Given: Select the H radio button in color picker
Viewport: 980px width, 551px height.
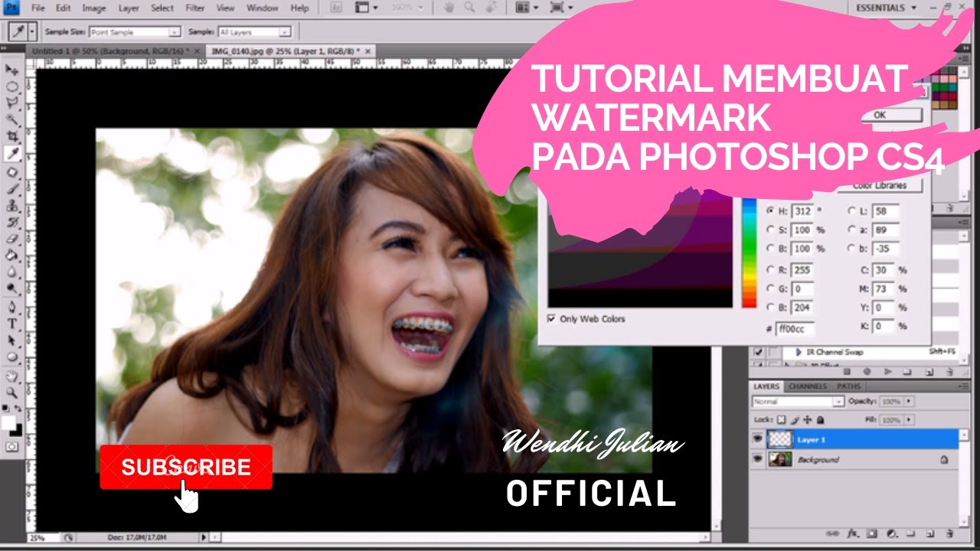Looking at the screenshot, I should (770, 210).
